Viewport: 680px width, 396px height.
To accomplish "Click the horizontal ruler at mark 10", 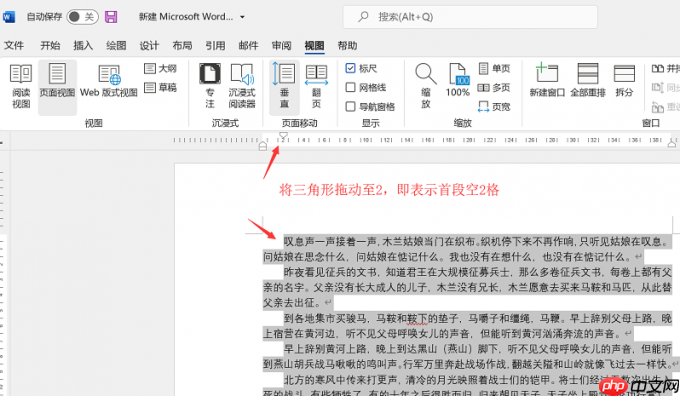I will (366, 140).
